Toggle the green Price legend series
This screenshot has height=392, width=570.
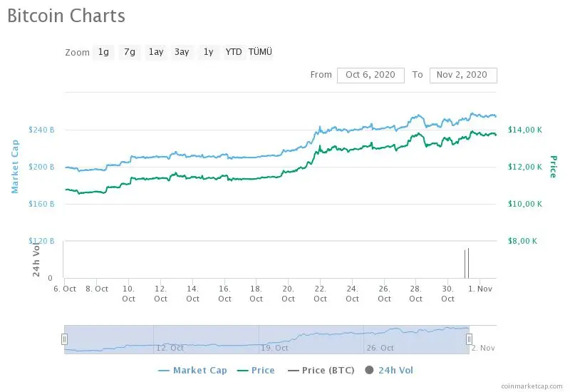[x=256, y=370]
